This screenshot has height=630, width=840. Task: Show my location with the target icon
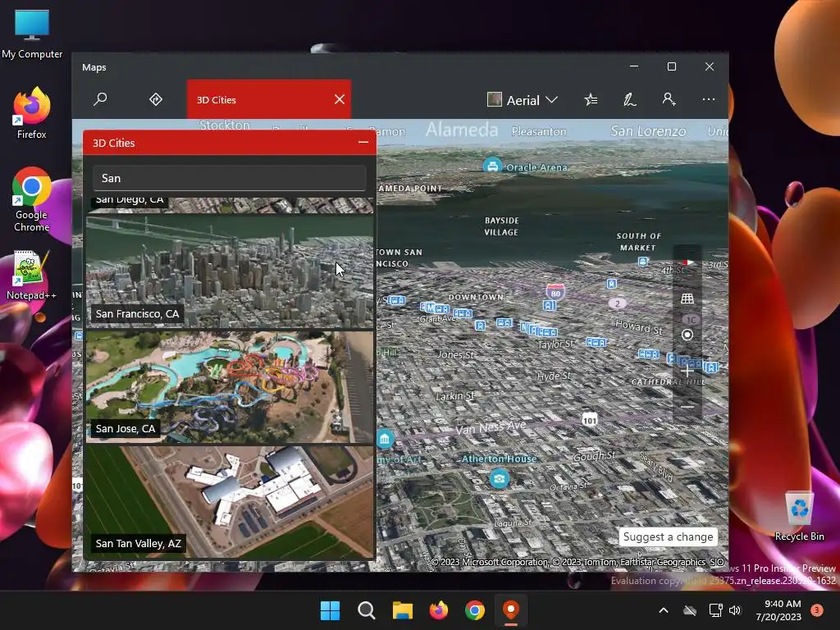pyautogui.click(x=687, y=335)
